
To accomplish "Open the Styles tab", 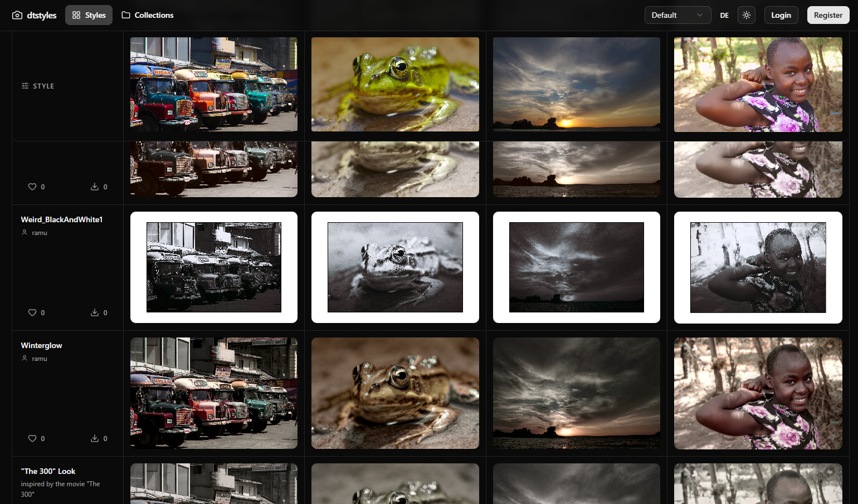I will coord(89,15).
